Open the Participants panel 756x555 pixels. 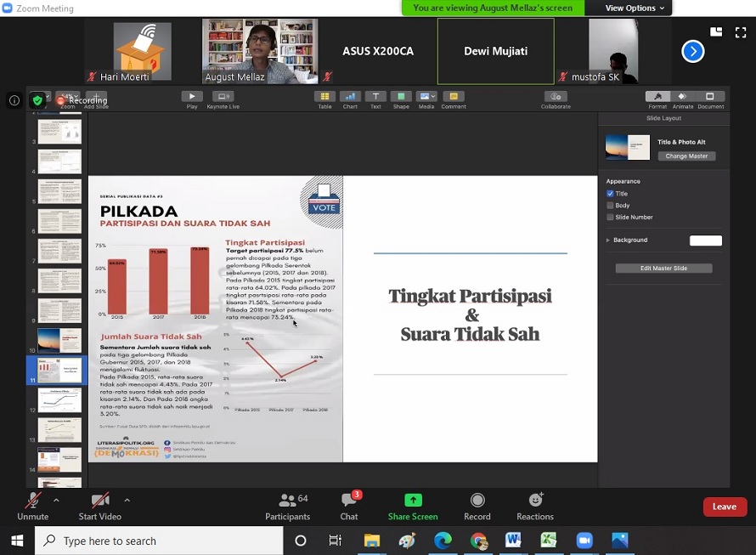click(288, 501)
